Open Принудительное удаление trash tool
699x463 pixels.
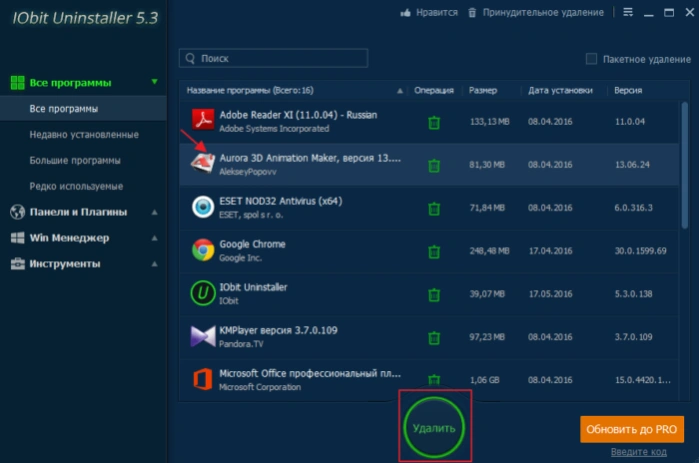point(472,13)
